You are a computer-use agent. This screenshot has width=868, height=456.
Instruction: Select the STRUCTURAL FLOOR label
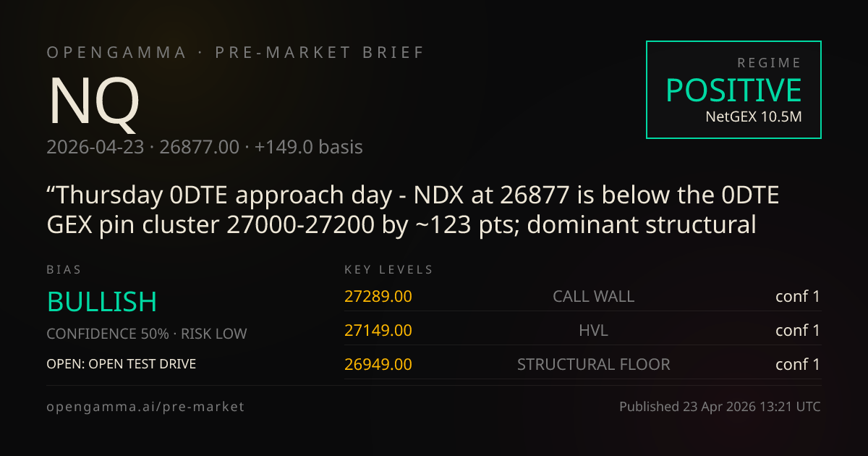[x=594, y=364]
